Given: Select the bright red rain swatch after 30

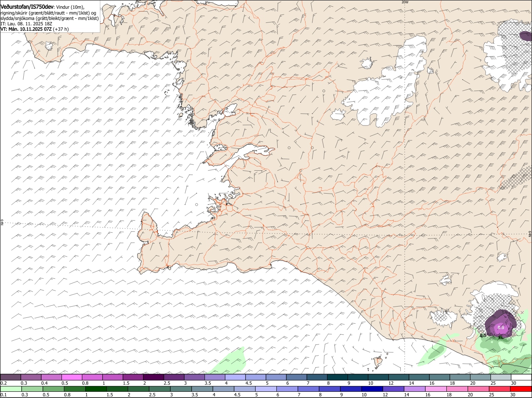Looking at the screenshot, I should pyautogui.click(x=520, y=389).
